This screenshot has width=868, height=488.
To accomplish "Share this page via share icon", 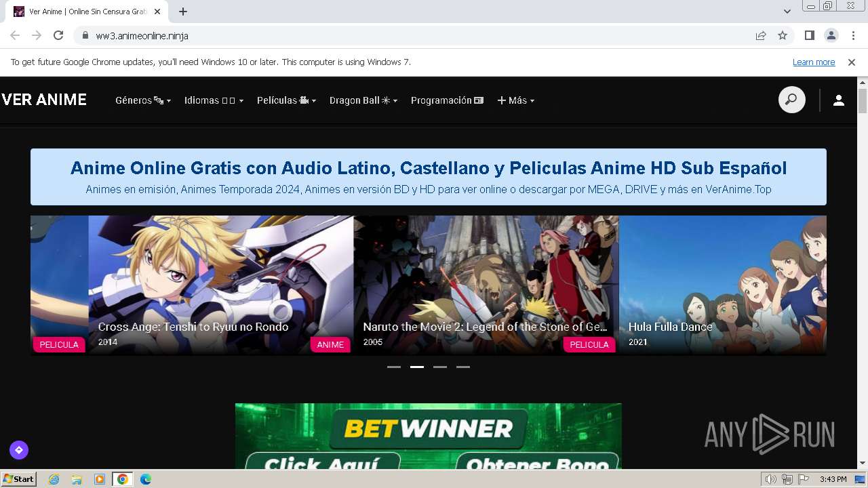I will point(761,35).
